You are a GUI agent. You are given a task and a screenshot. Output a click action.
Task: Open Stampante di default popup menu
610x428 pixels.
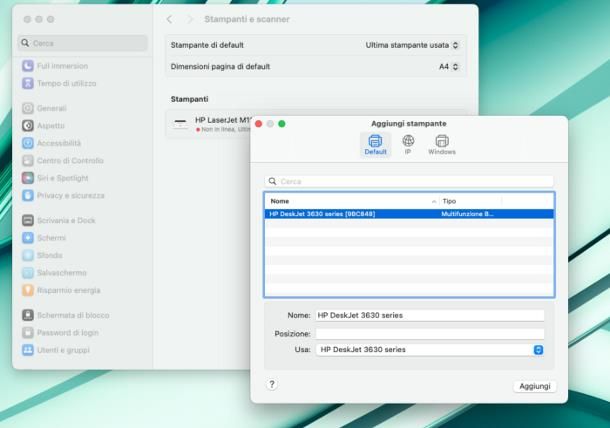(412, 45)
